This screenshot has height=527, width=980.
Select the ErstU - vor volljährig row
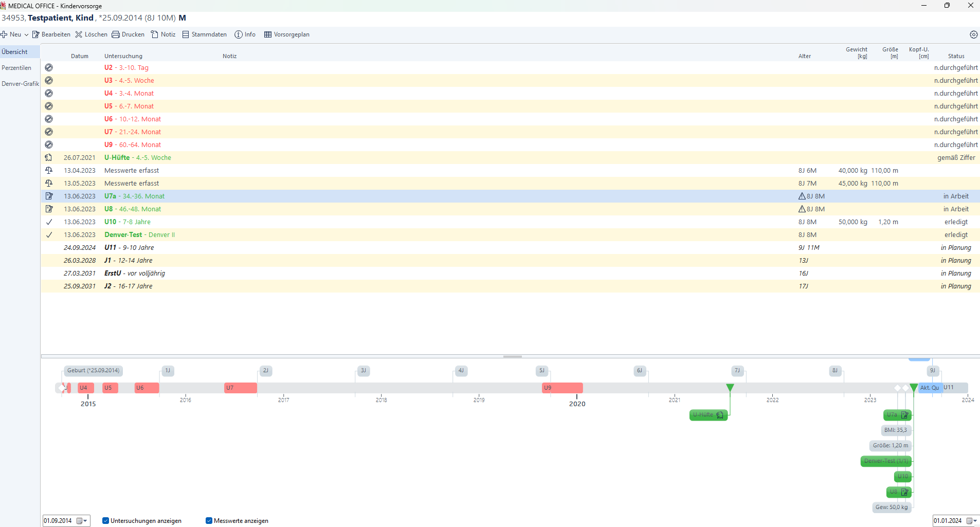[x=510, y=273]
